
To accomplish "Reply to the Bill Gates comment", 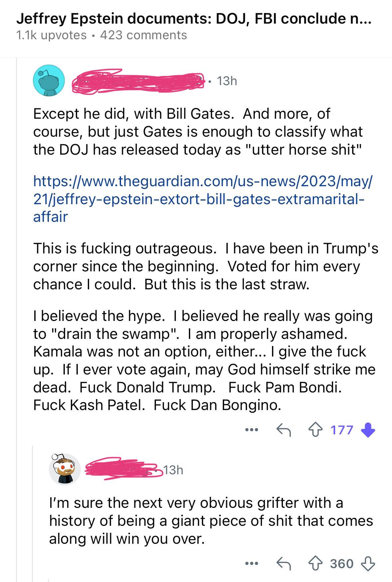I will tap(284, 430).
